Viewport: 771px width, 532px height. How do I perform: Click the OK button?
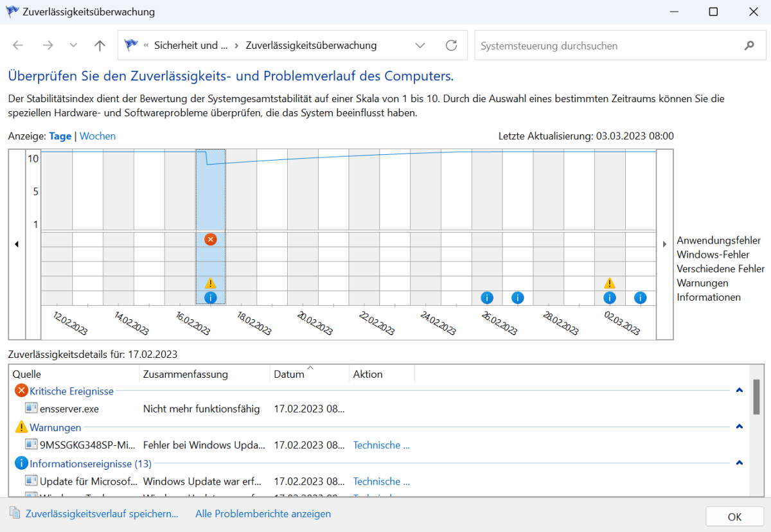[735, 517]
